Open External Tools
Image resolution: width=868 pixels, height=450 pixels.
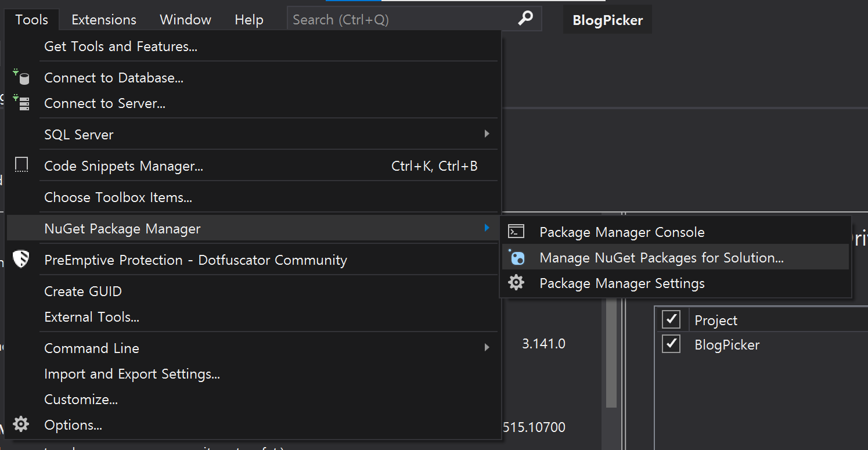tap(253, 316)
